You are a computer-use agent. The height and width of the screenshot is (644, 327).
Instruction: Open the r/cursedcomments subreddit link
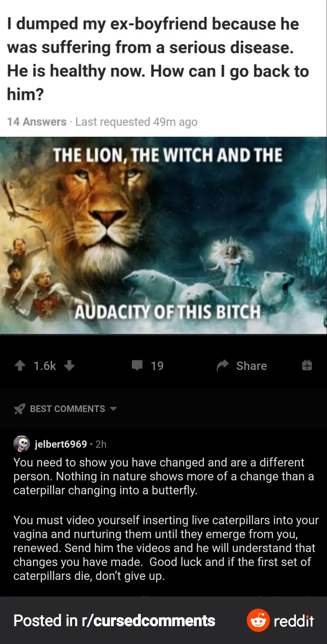tap(148, 621)
